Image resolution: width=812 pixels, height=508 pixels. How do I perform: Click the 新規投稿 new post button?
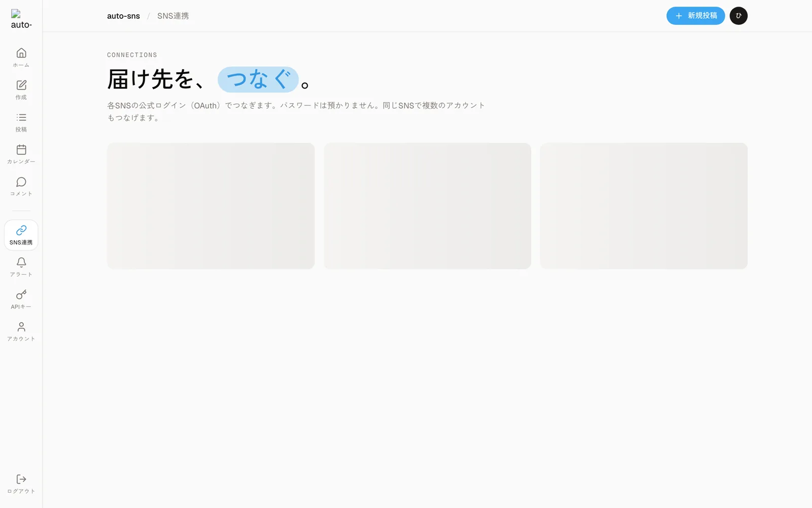[x=695, y=16]
